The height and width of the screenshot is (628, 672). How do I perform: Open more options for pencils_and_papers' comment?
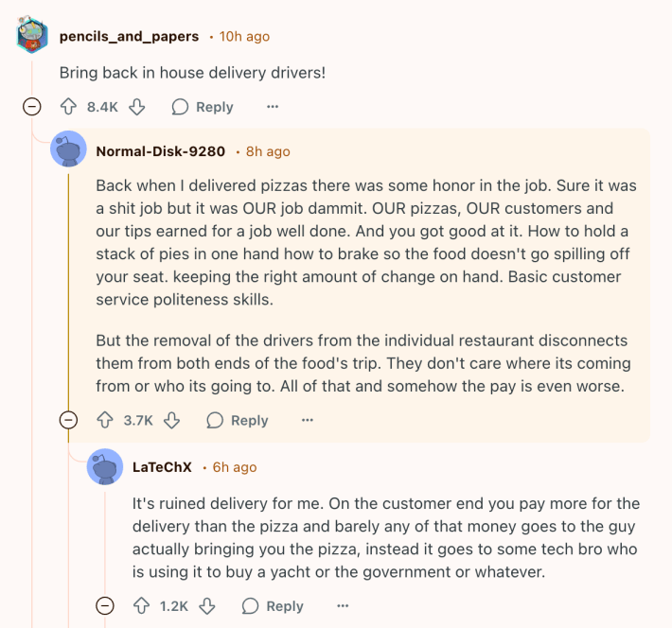[x=273, y=107]
